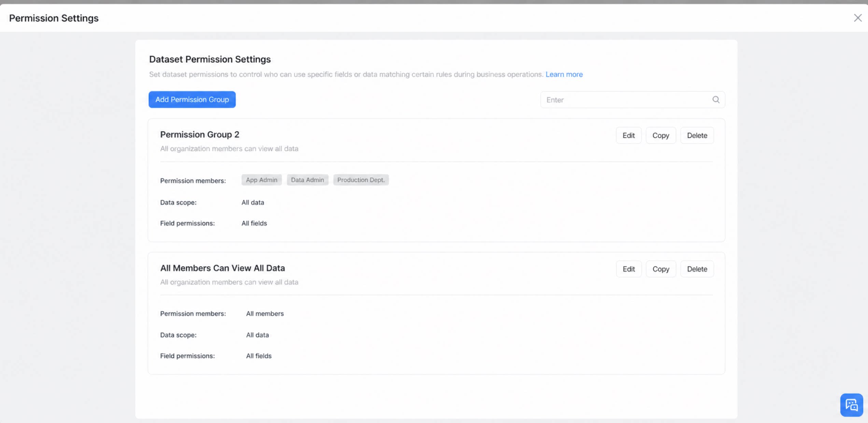The height and width of the screenshot is (423, 868).
Task: Open the chat support floating icon
Action: pos(851,405)
